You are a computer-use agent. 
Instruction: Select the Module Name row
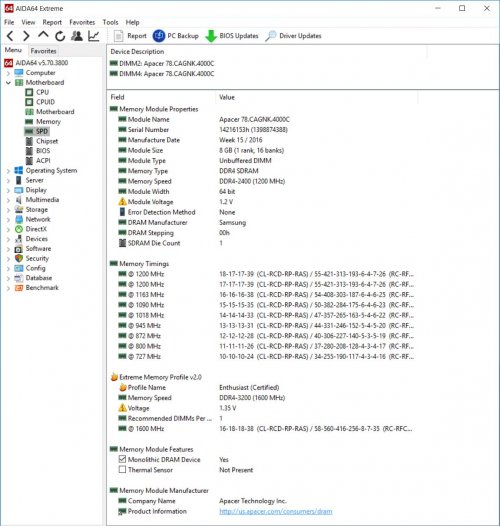204,119
